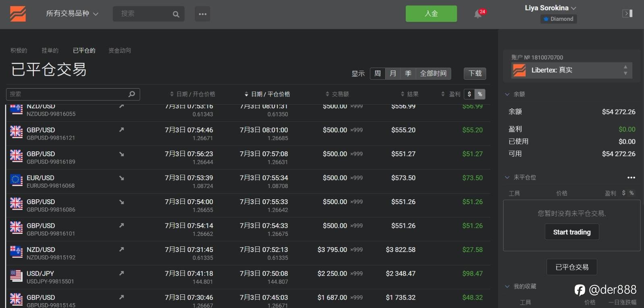The height and width of the screenshot is (308, 644).
Task: Click the closed trades 搜索 field
Action: click(68, 94)
